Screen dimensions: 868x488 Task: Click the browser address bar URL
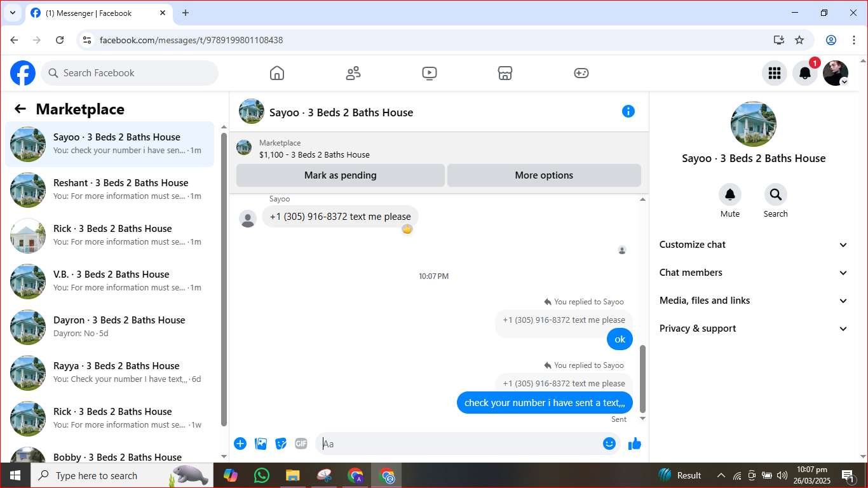[191, 40]
